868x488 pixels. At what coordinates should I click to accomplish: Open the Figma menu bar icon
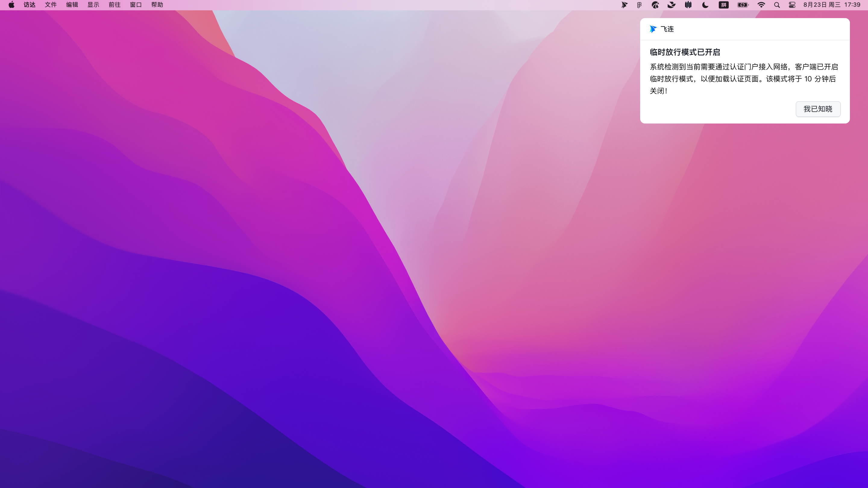[x=639, y=5]
